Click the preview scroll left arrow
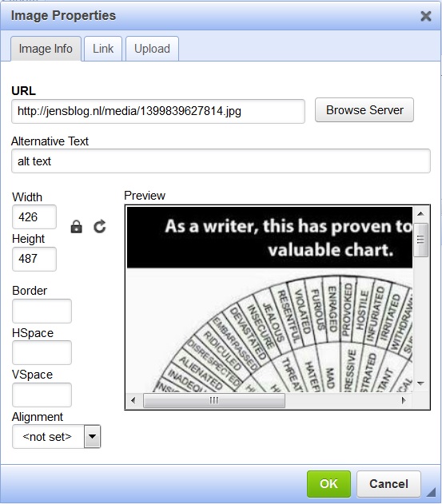This screenshot has width=442, height=504. (133, 400)
